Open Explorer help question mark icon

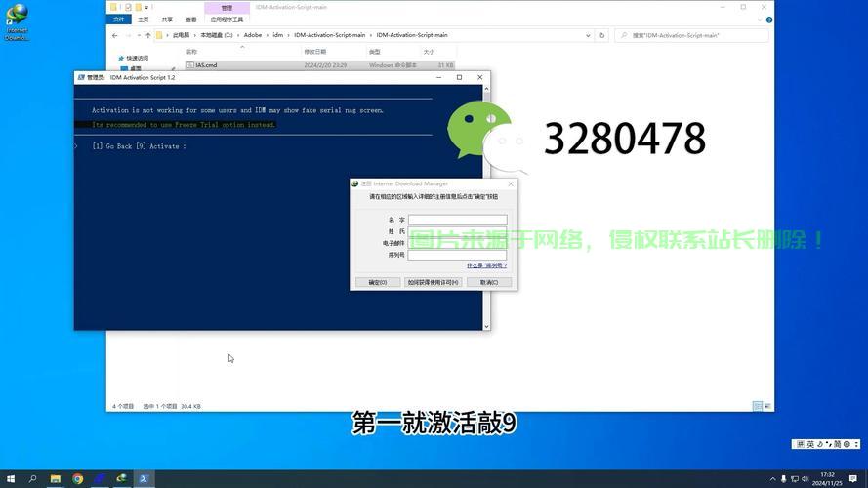click(769, 20)
